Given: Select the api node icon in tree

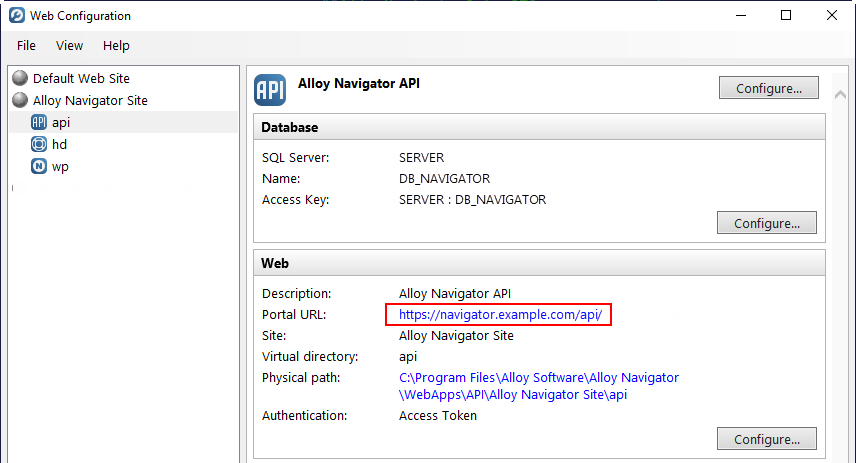Looking at the screenshot, I should click(x=39, y=122).
